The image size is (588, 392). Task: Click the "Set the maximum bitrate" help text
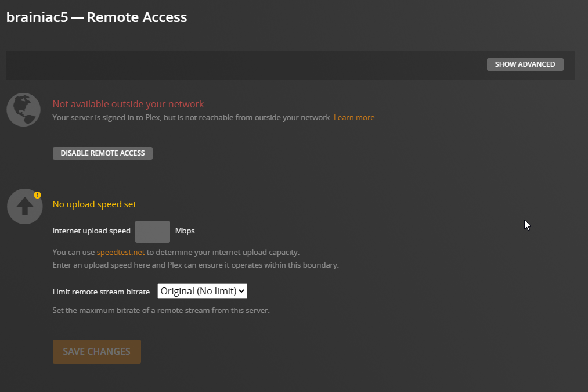pyautogui.click(x=161, y=311)
